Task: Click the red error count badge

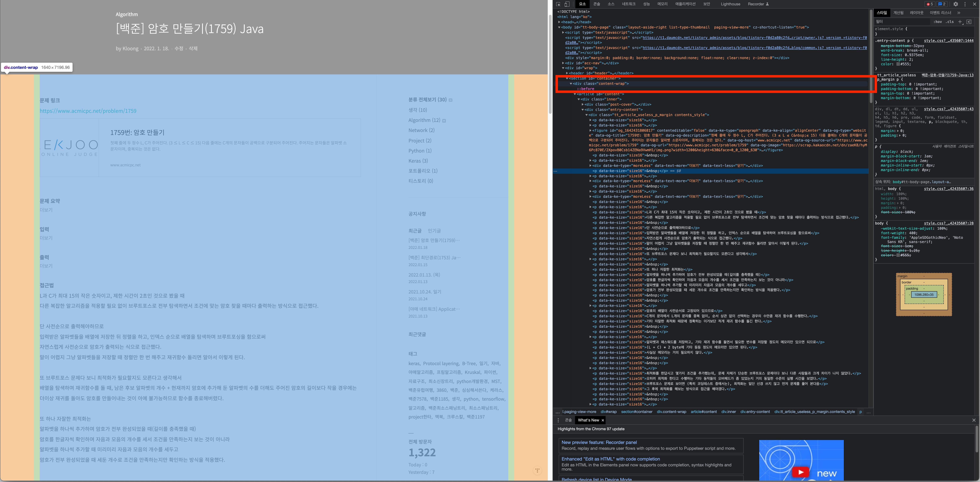Action: coord(929,4)
